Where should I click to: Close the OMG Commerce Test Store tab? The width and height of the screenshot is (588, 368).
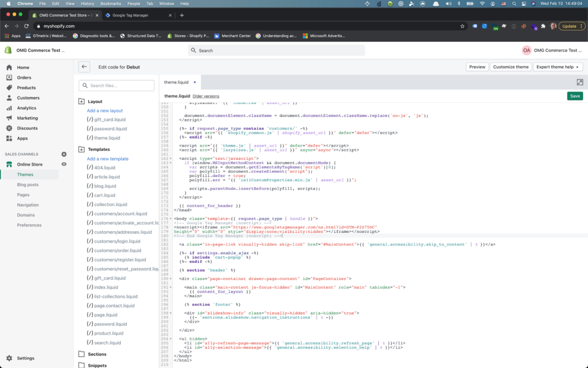point(97,16)
